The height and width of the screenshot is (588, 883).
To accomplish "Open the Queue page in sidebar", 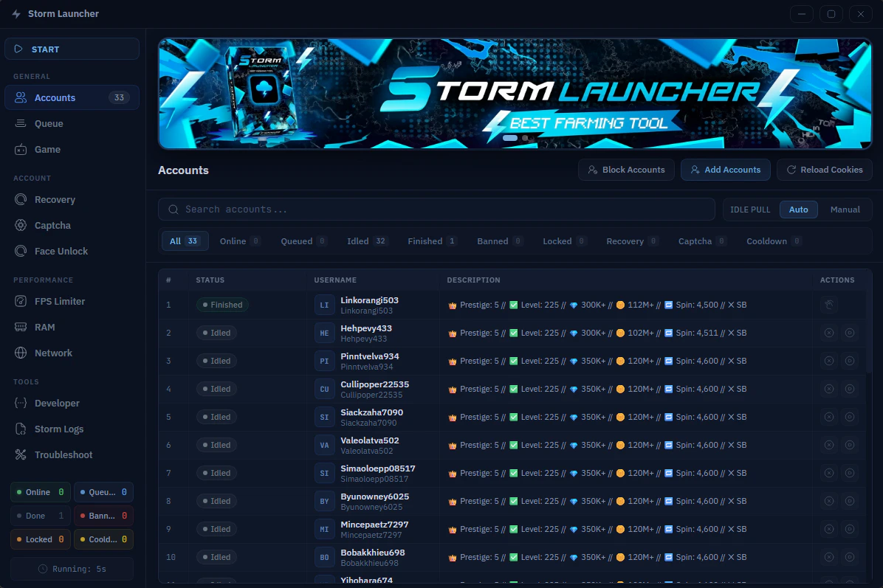I will click(x=72, y=123).
